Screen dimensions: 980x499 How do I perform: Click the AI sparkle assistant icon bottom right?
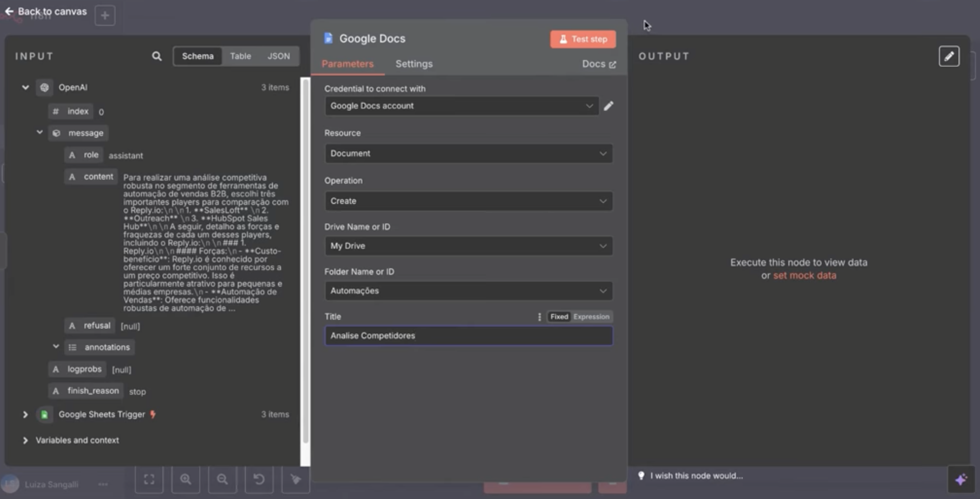pyautogui.click(x=961, y=479)
